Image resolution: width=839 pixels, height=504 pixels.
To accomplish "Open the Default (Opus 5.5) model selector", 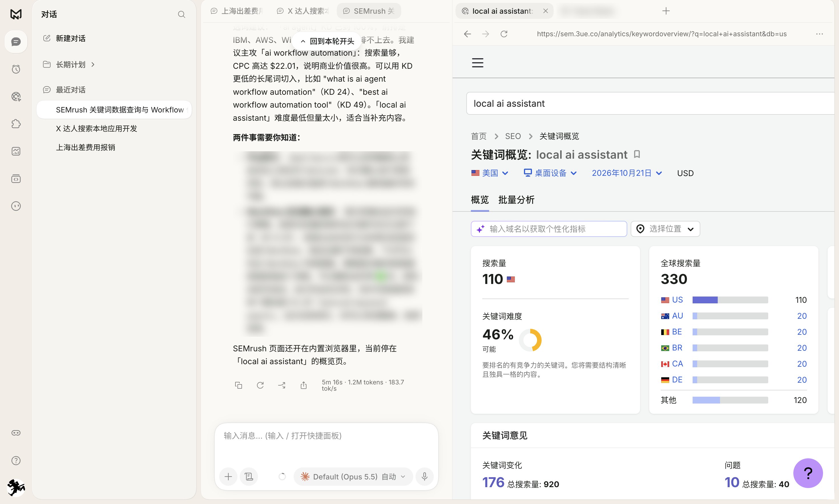I will coord(353,477).
